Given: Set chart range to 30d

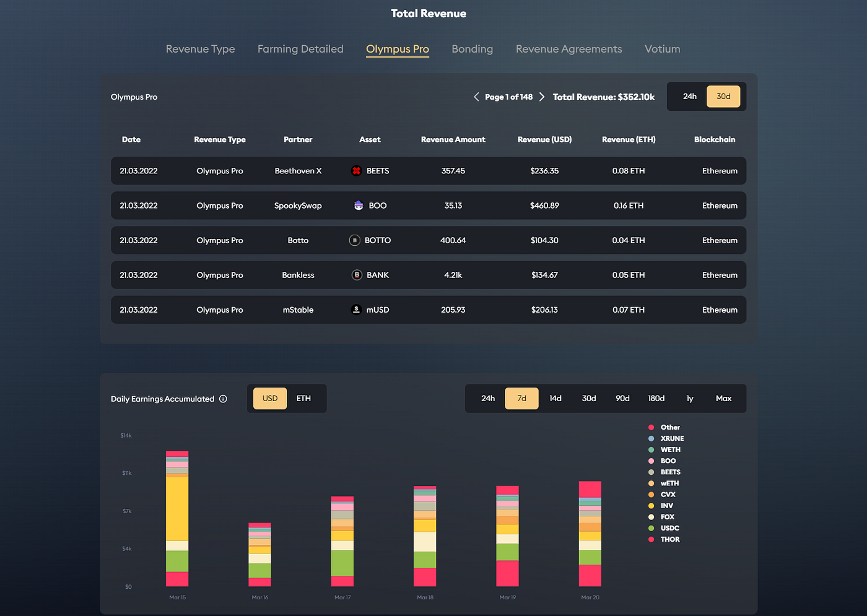Looking at the screenshot, I should 589,399.
